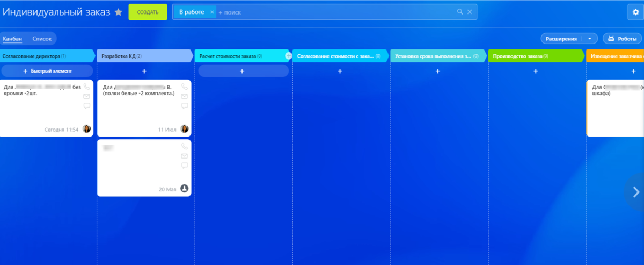This screenshot has width=644, height=265.
Task: Click email icon on 'без кромки -2шт.' card
Action: pos(86,96)
